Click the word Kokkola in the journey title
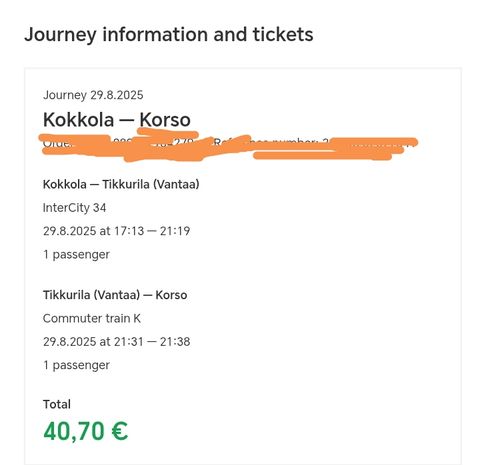Image resolution: width=480 pixels, height=465 pixels. [78, 119]
